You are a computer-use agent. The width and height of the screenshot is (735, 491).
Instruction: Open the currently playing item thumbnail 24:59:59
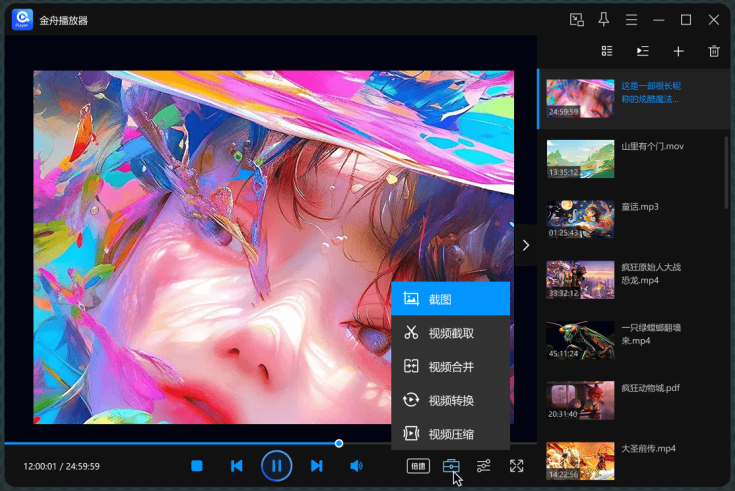click(x=580, y=98)
